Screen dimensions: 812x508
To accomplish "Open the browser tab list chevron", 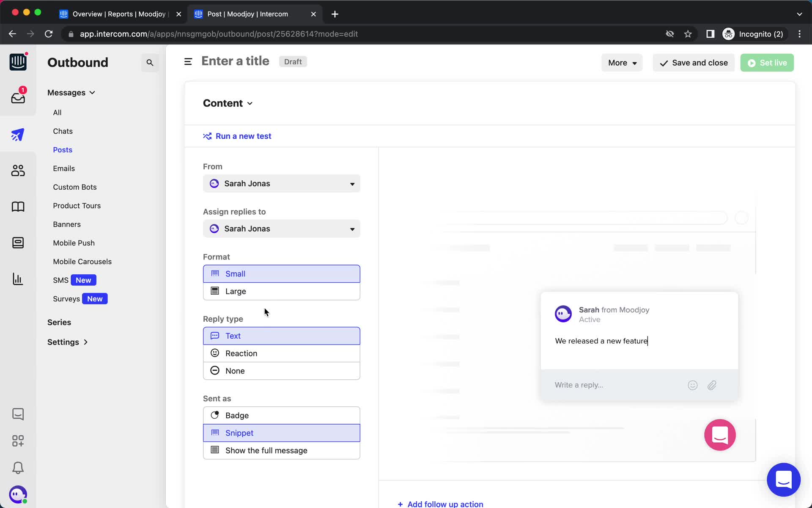I will coord(799,14).
